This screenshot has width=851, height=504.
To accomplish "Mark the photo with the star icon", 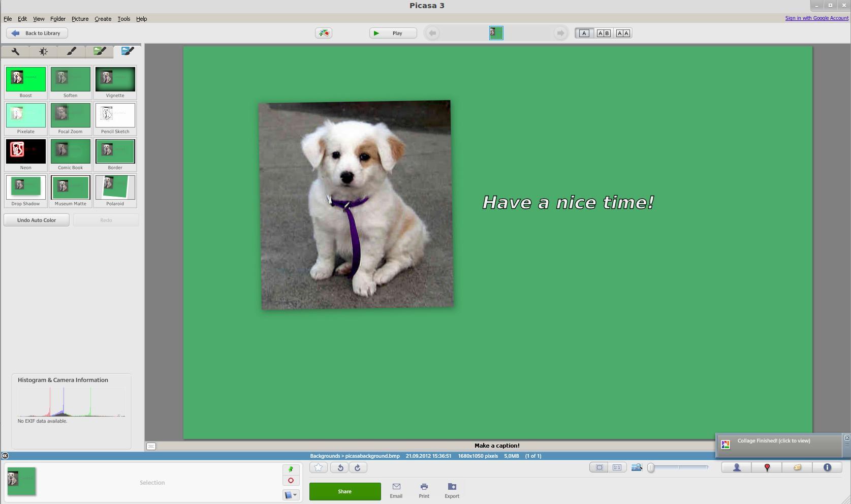I will 319,468.
